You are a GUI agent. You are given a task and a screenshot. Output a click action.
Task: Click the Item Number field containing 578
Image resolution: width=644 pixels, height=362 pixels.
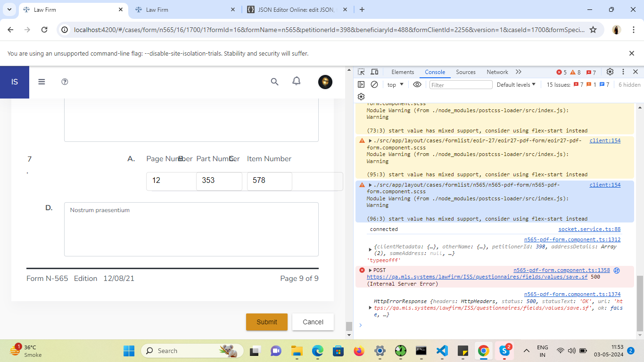(x=270, y=181)
